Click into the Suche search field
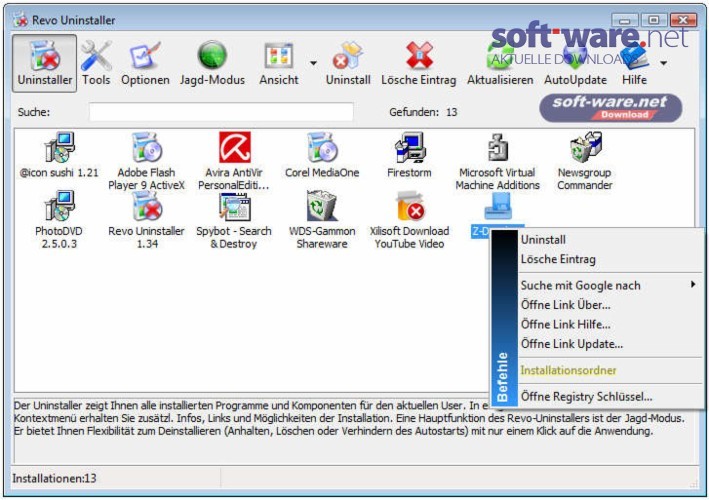Screen dimensions: 709x500 [221, 112]
